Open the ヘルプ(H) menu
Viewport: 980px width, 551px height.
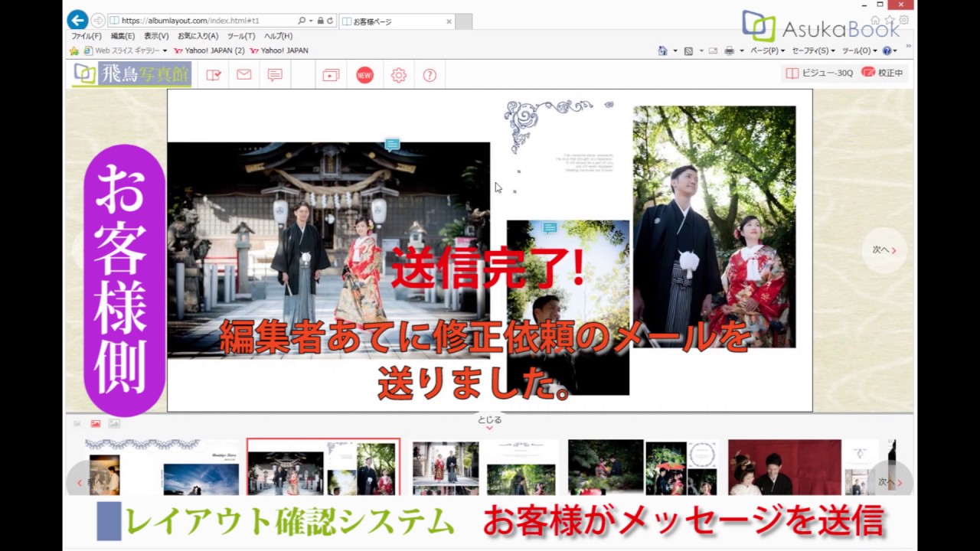[x=278, y=36]
